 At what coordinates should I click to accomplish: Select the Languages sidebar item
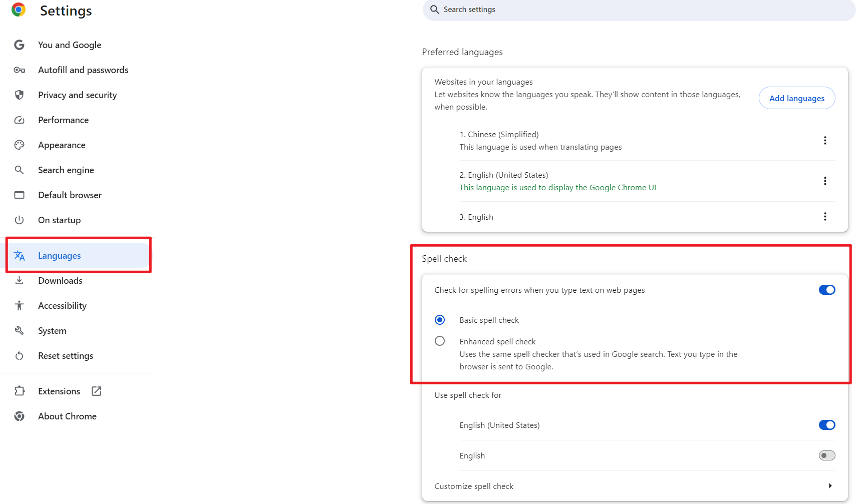pos(78,256)
